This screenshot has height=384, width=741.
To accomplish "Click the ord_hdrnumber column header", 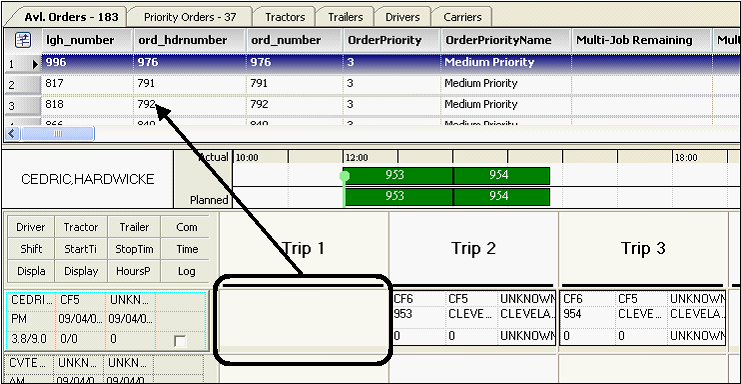I will pos(190,40).
